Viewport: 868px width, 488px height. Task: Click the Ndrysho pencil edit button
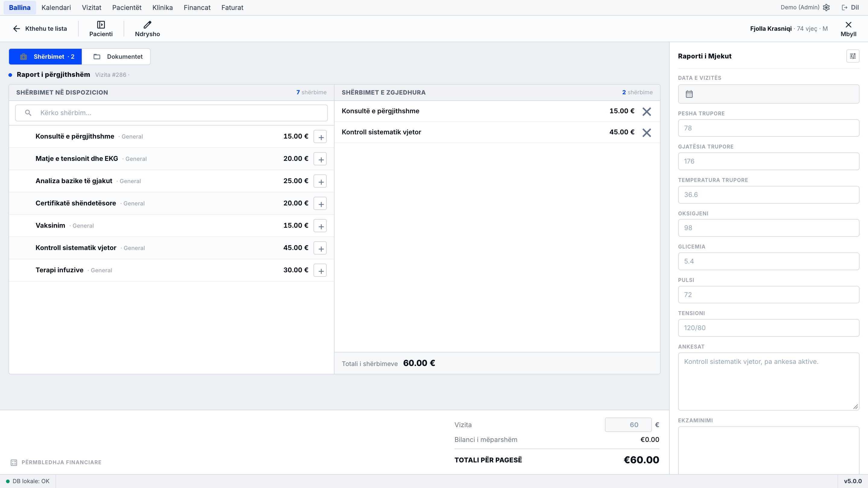(147, 29)
